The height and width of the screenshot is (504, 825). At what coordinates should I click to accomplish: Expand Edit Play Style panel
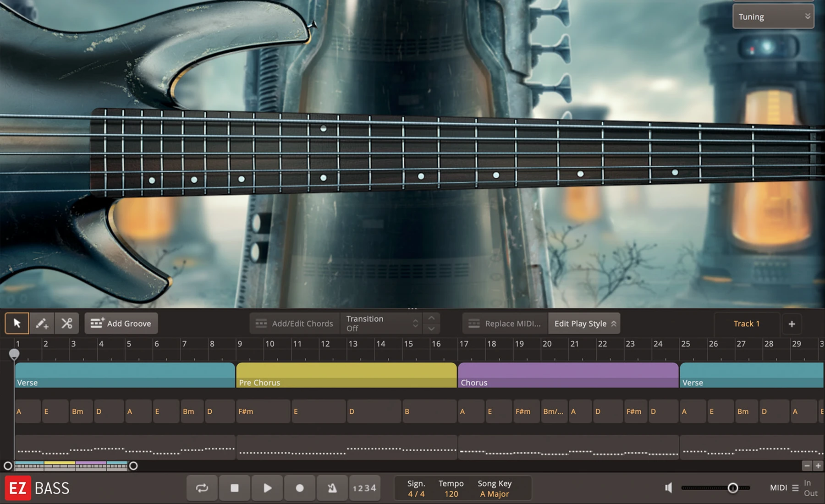pos(584,323)
